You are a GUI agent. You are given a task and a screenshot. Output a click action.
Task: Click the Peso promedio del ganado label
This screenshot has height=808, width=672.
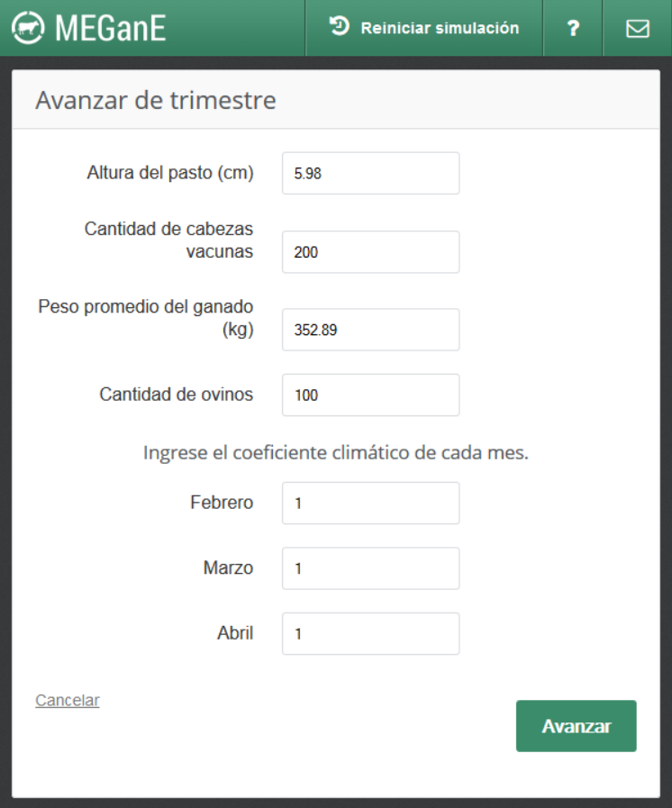[x=146, y=318]
